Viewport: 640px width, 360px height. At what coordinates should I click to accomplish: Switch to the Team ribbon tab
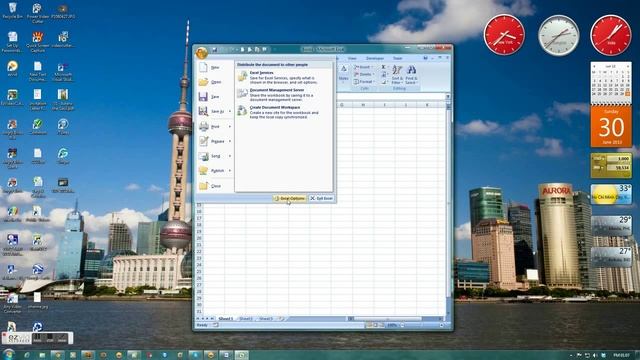click(x=398, y=58)
